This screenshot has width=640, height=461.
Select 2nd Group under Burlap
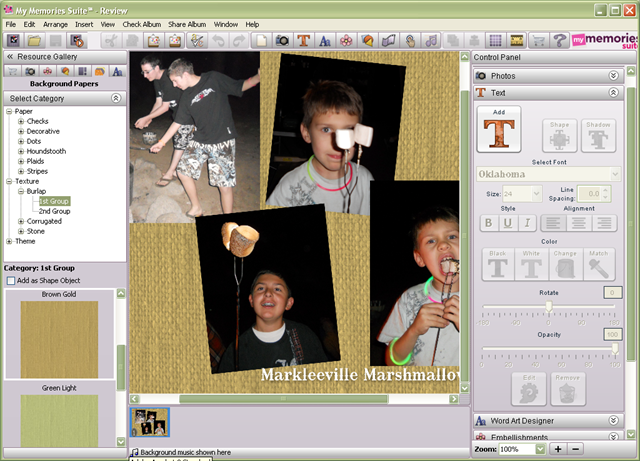[54, 211]
